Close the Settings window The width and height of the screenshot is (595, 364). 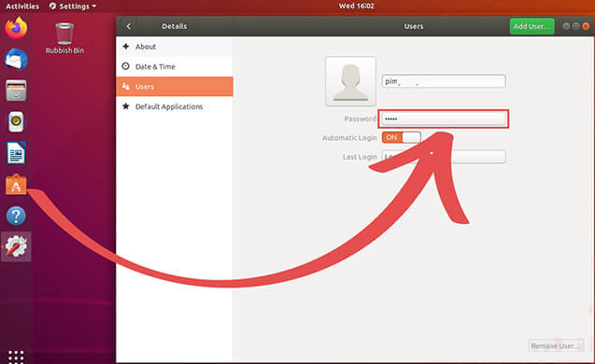pos(586,26)
